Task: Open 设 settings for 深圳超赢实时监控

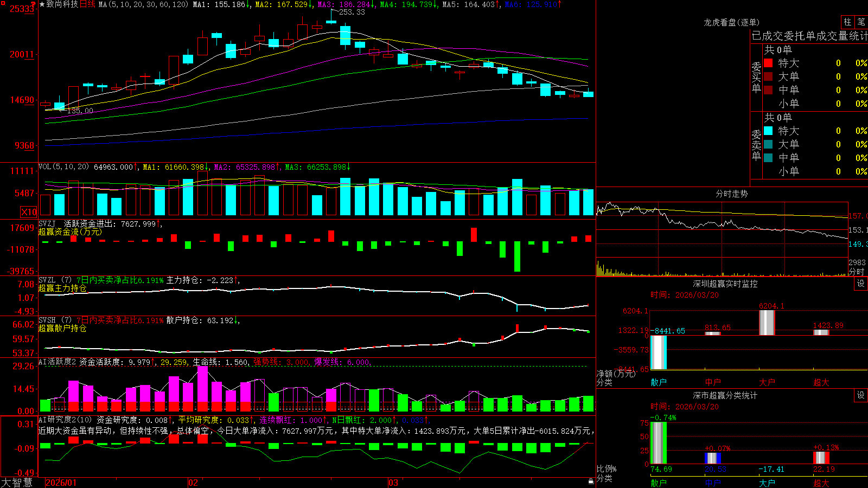Action: 861,284
